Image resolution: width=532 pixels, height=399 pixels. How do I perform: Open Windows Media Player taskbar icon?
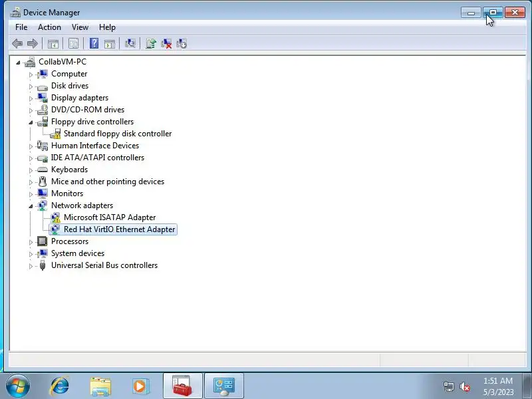tap(140, 386)
